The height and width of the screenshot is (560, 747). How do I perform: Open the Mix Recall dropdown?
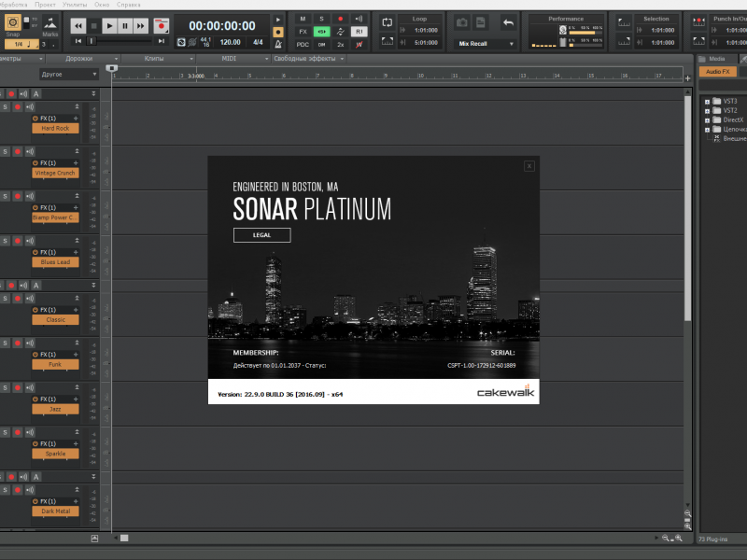[x=485, y=44]
